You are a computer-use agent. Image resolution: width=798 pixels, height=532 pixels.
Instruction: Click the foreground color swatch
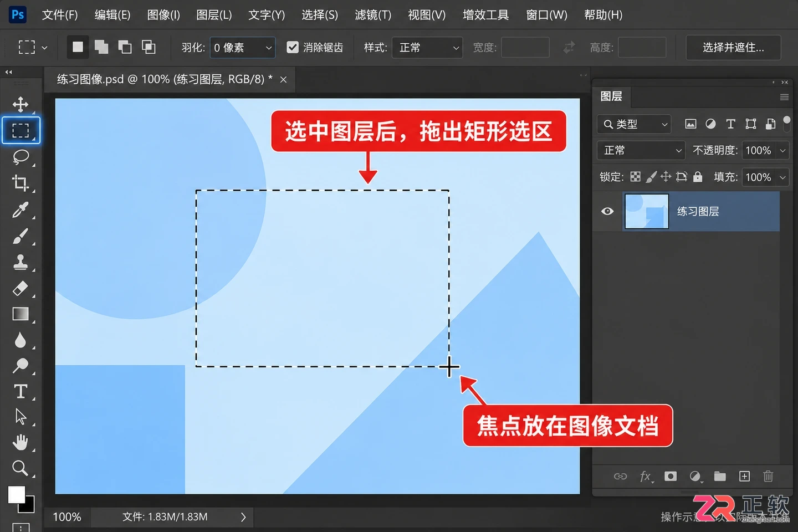click(x=17, y=494)
